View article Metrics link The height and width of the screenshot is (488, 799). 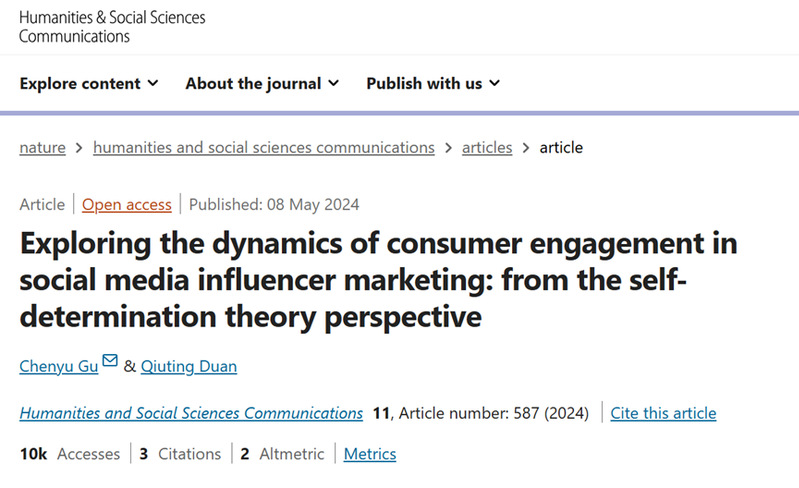[370, 454]
